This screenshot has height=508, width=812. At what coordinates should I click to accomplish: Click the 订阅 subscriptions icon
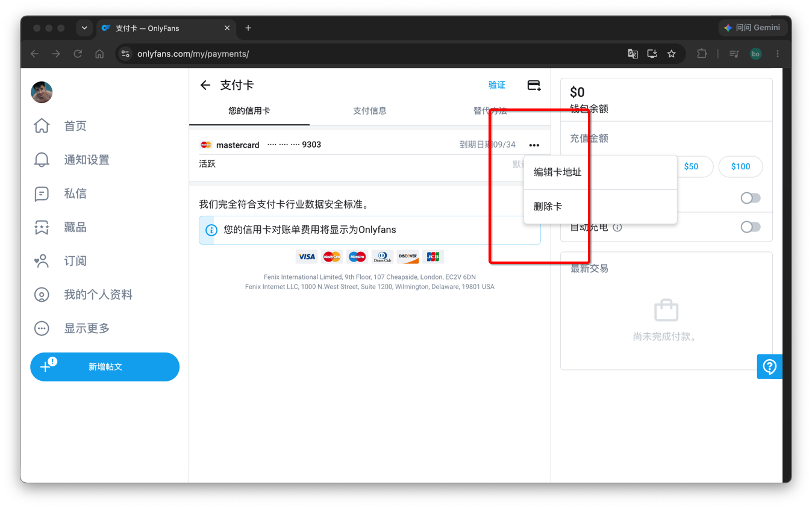click(42, 261)
